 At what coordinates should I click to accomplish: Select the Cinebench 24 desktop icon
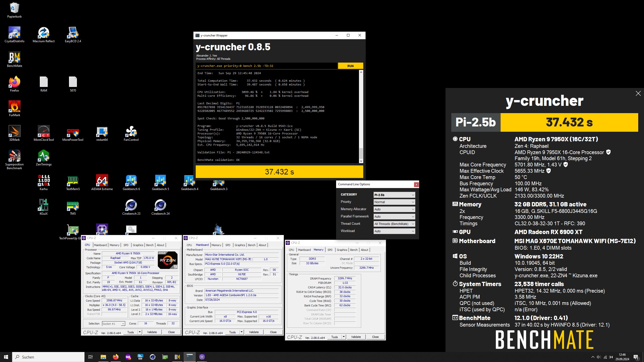point(160,207)
